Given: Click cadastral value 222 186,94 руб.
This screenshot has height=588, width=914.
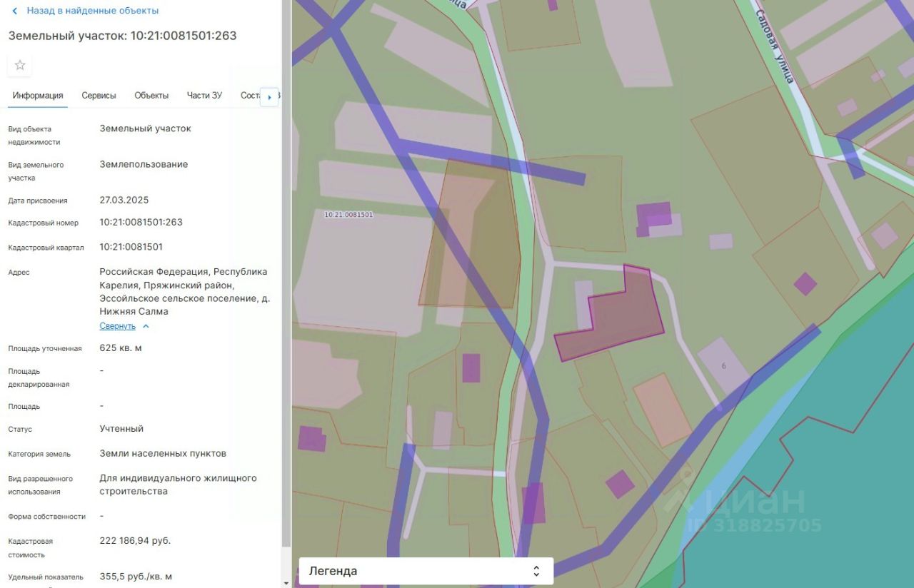Looking at the screenshot, I should click(135, 540).
